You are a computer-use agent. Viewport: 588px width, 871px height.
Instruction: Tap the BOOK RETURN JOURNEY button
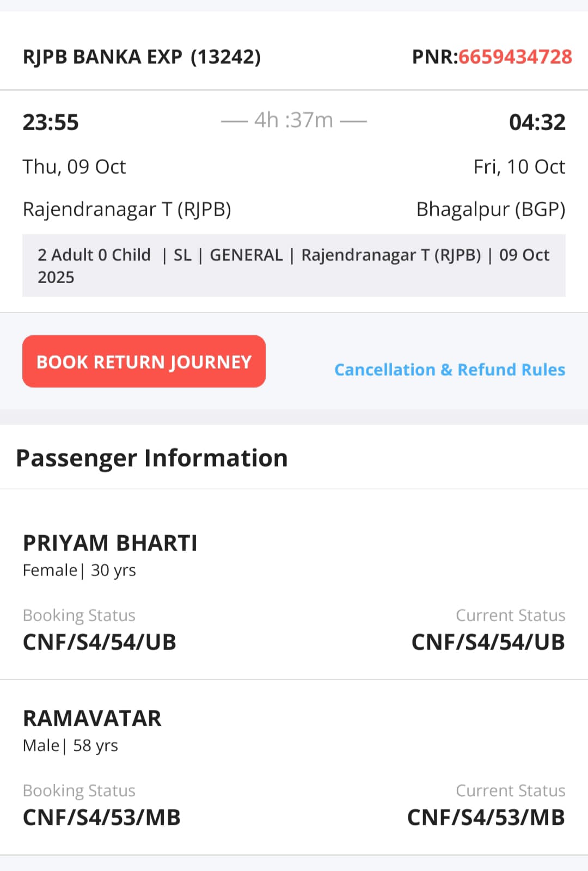[x=144, y=361]
